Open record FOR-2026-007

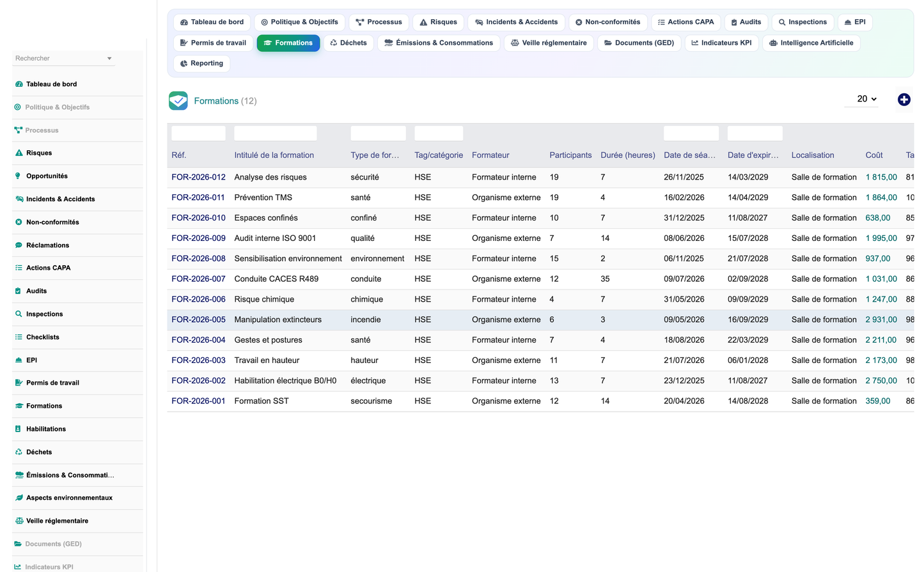pos(198,279)
